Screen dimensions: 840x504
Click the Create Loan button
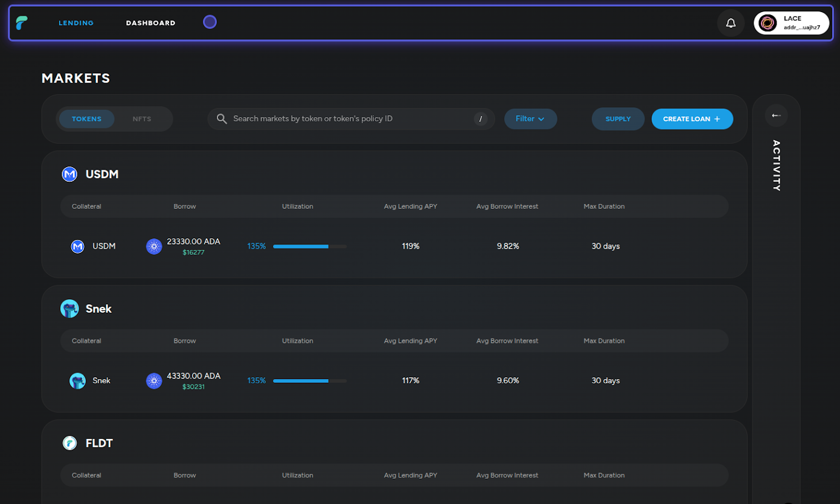pyautogui.click(x=692, y=119)
